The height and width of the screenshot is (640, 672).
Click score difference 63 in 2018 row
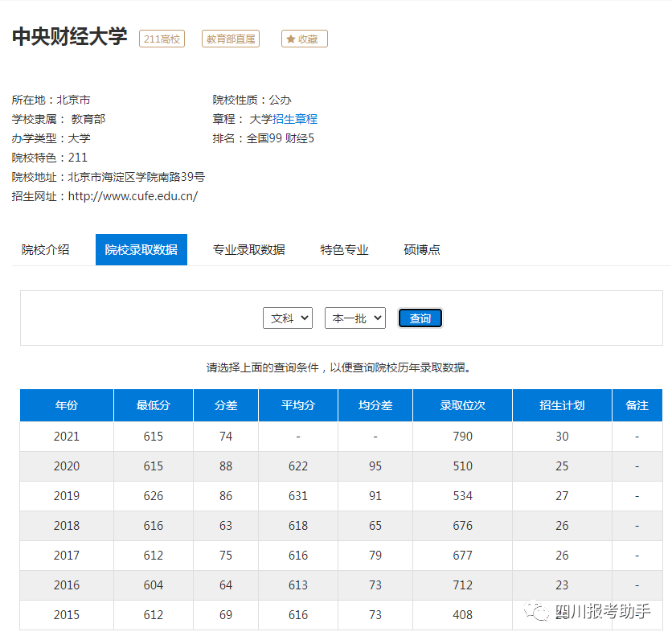(226, 526)
